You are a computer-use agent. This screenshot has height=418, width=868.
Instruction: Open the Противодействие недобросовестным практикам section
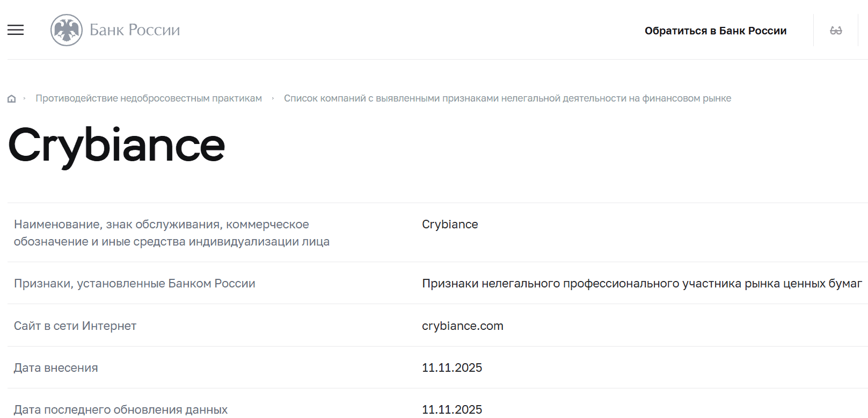[149, 98]
